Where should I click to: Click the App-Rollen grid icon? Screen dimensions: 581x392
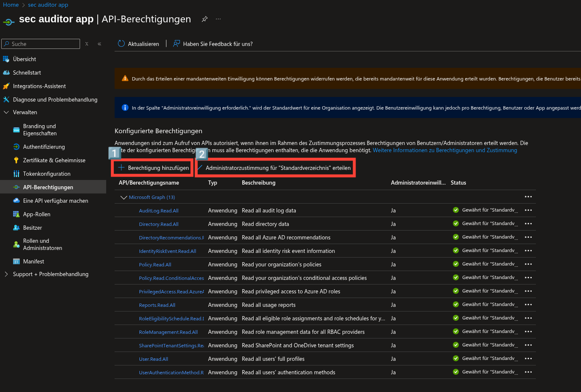[x=16, y=214]
